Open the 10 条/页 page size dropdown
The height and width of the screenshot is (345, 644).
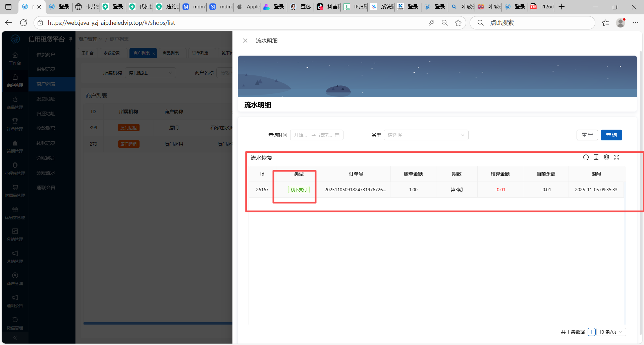pos(611,332)
